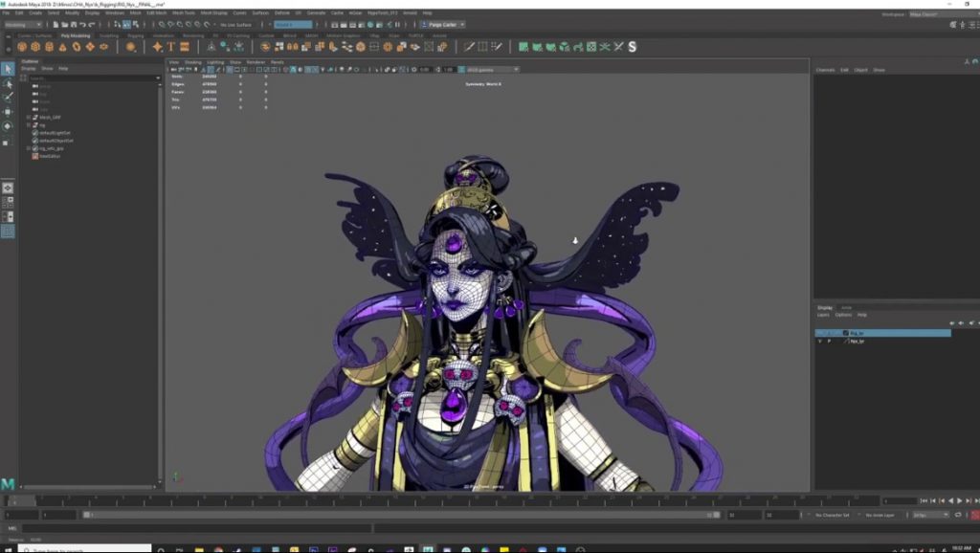Screen dimensions: 980x553
Task: Create a polygon sphere from the shelf
Action: pos(22,47)
